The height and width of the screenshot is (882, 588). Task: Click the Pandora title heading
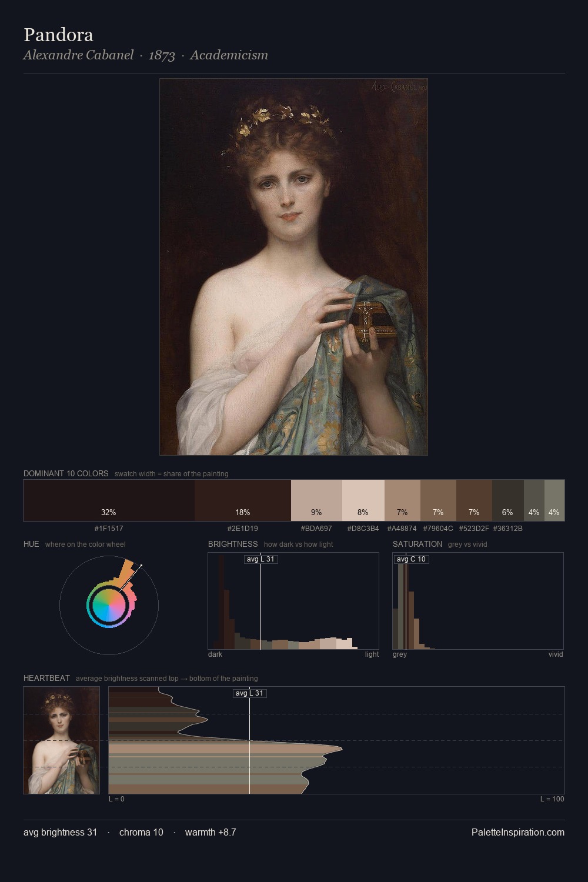58,35
